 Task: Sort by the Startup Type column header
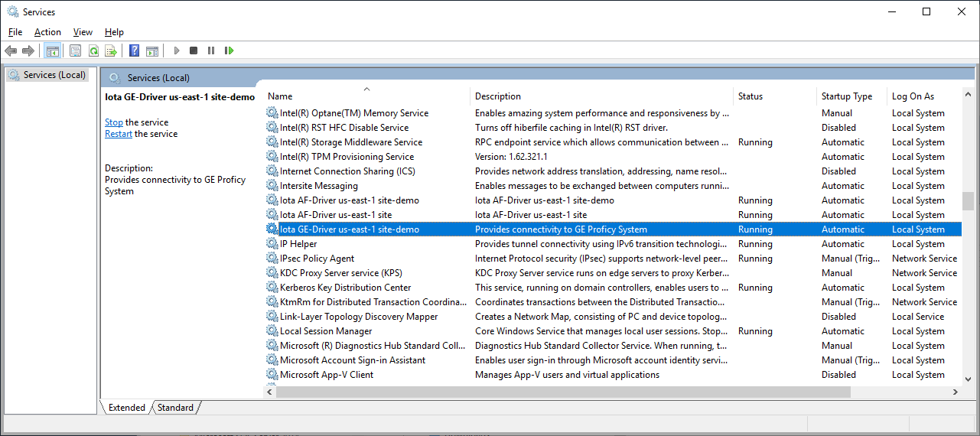click(x=851, y=96)
